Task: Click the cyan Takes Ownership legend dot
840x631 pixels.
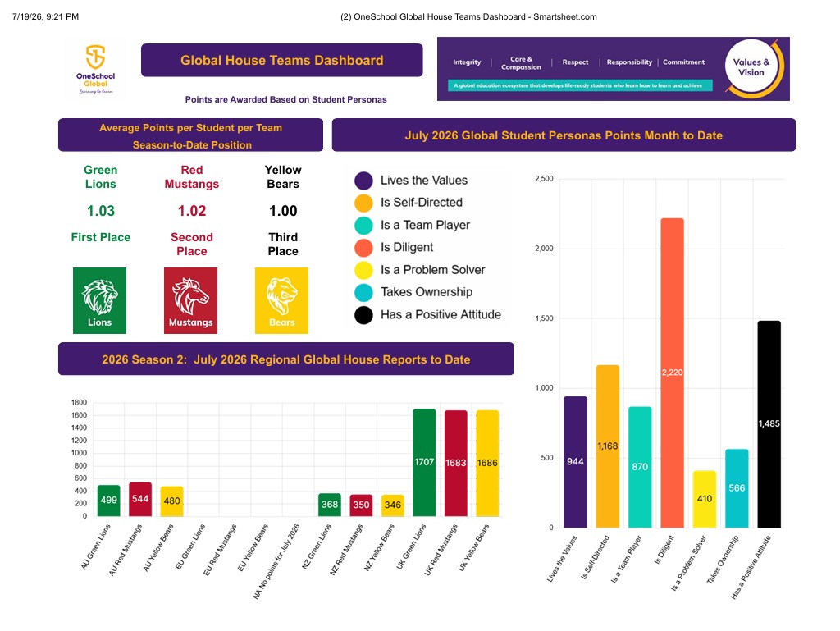Action: coord(363,292)
